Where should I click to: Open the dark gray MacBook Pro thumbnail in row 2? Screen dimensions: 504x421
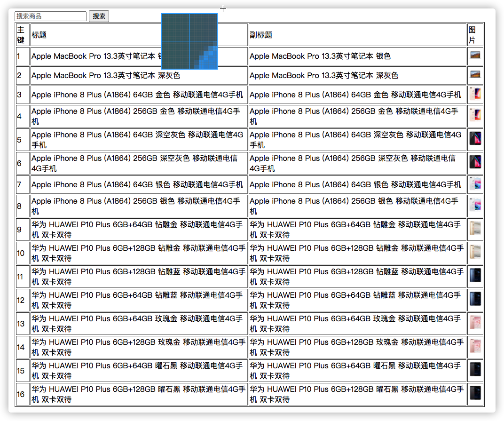point(475,75)
